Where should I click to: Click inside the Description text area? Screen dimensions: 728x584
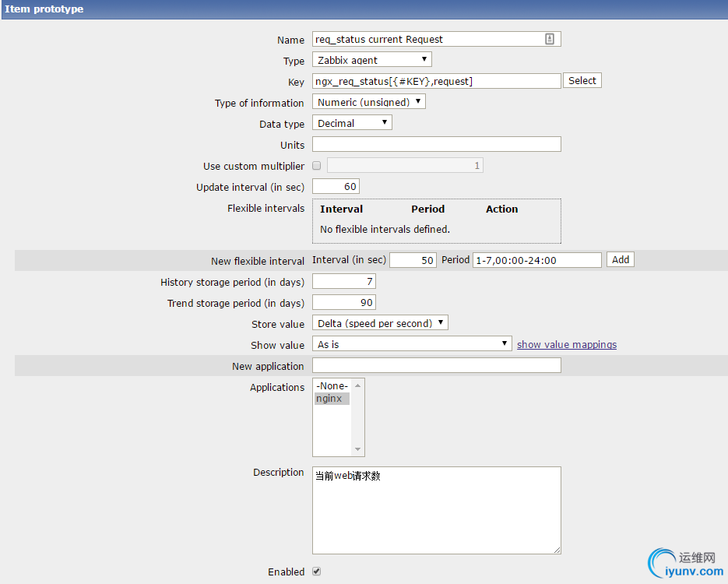point(437,510)
